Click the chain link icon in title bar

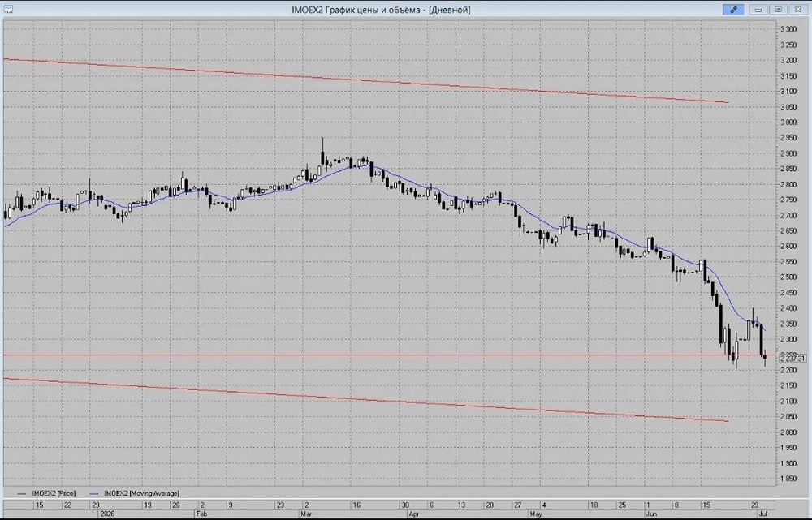(x=733, y=9)
